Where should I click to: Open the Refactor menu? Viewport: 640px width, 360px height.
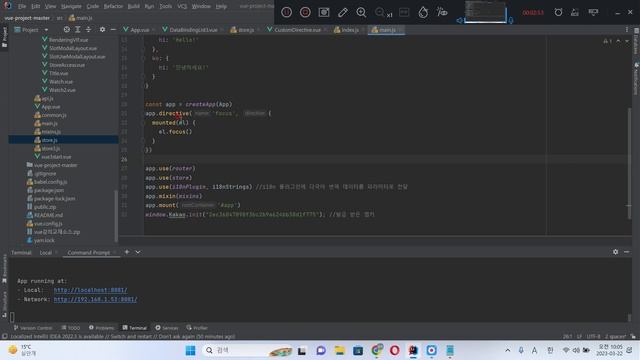(113, 6)
